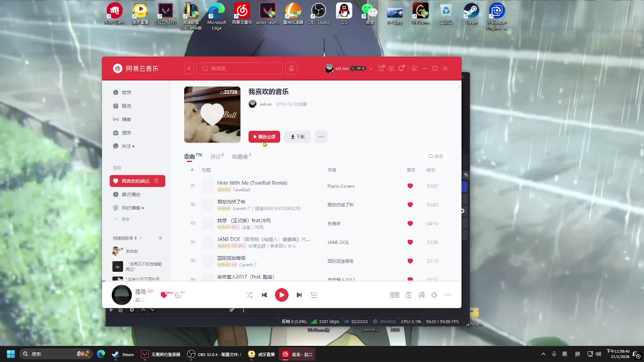Collapse the 创建的歌单 playlist section
Screen dimensions: 644x362
click(141, 238)
